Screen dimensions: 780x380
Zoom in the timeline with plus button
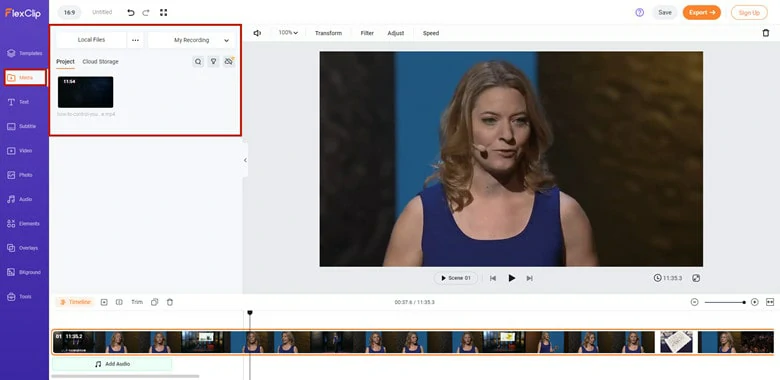pyautogui.click(x=755, y=302)
